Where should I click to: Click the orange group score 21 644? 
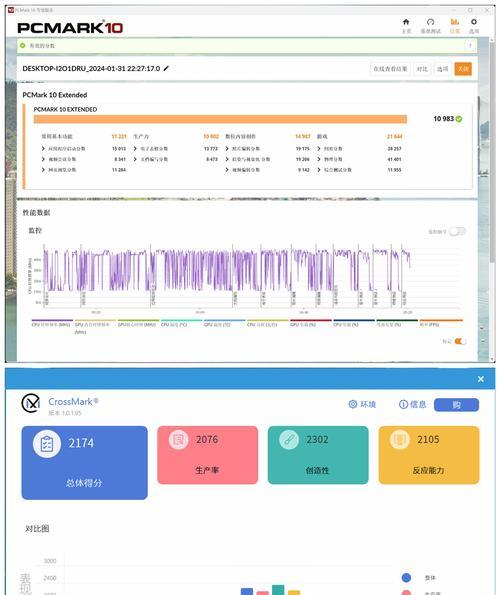(x=395, y=136)
